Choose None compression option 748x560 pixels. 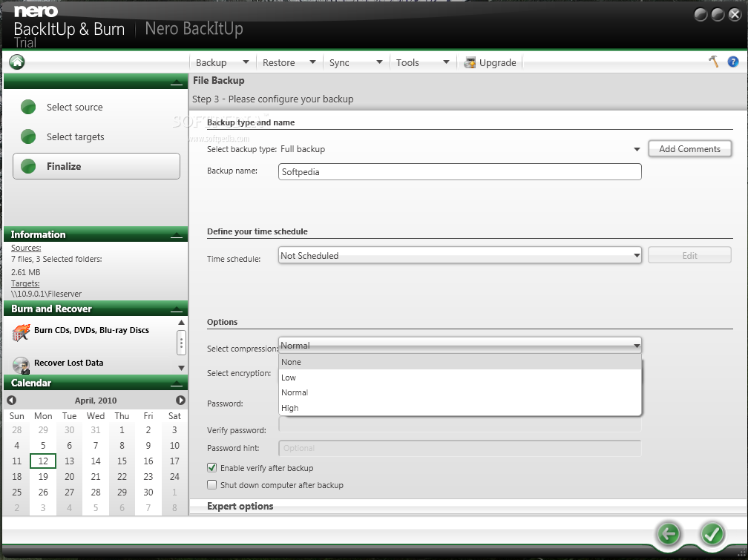460,362
